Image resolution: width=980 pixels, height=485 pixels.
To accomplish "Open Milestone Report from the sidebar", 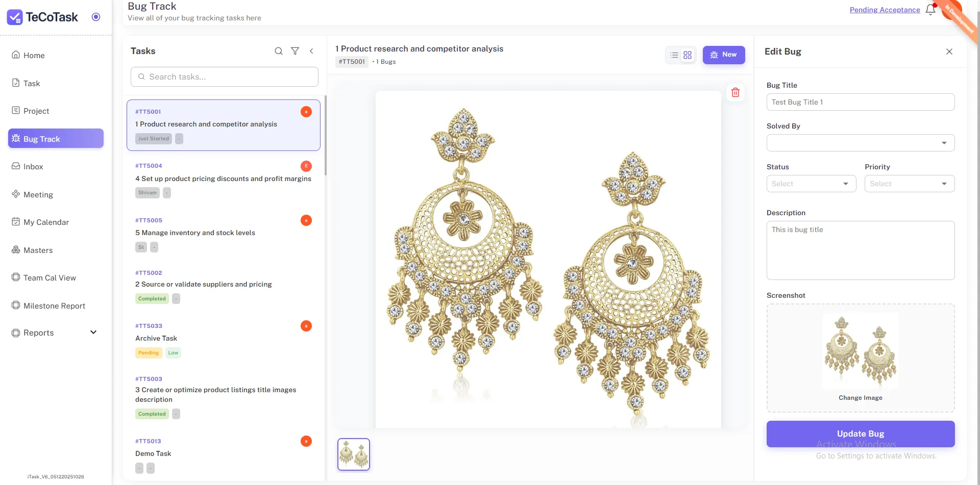I will click(54, 306).
